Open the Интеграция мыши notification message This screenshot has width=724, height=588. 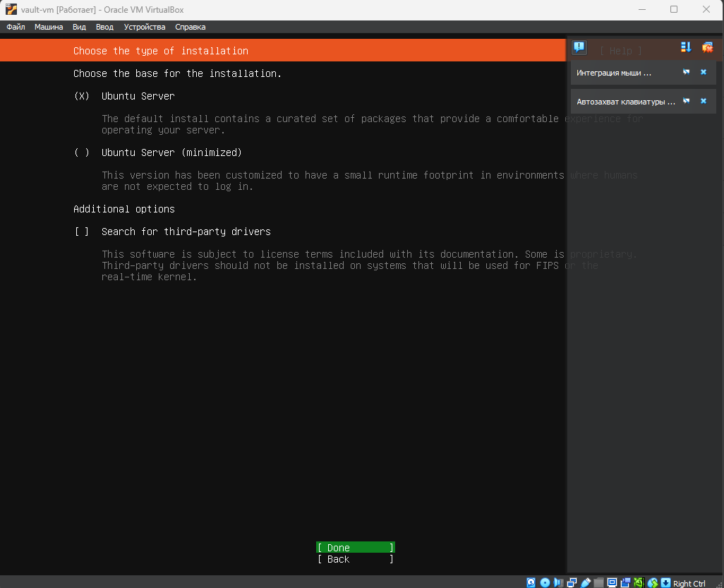(614, 73)
